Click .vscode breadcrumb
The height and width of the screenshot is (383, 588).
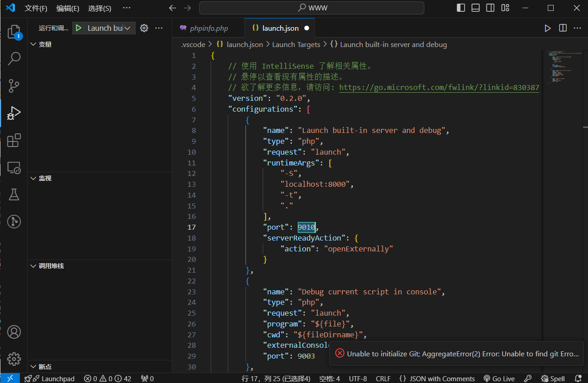(x=193, y=44)
